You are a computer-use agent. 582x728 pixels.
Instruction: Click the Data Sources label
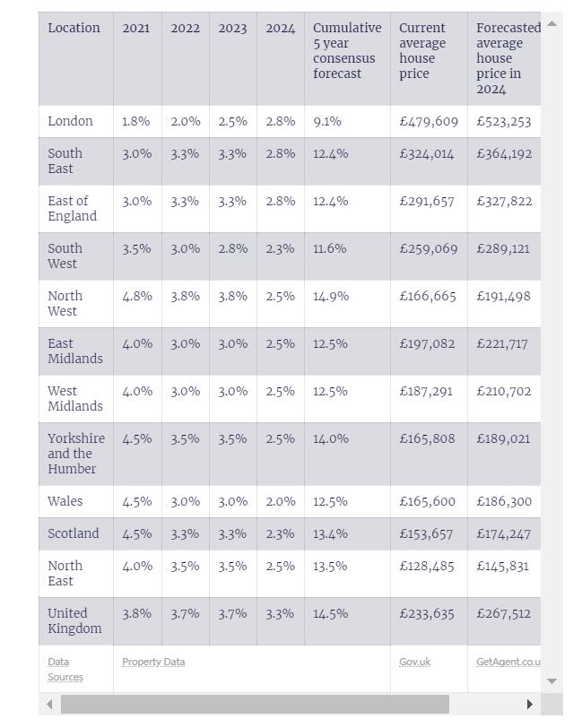[x=65, y=669]
